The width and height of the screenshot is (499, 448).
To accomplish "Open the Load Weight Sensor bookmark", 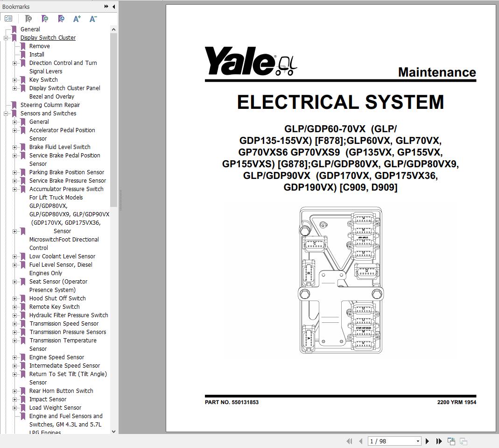I will 56,407.
